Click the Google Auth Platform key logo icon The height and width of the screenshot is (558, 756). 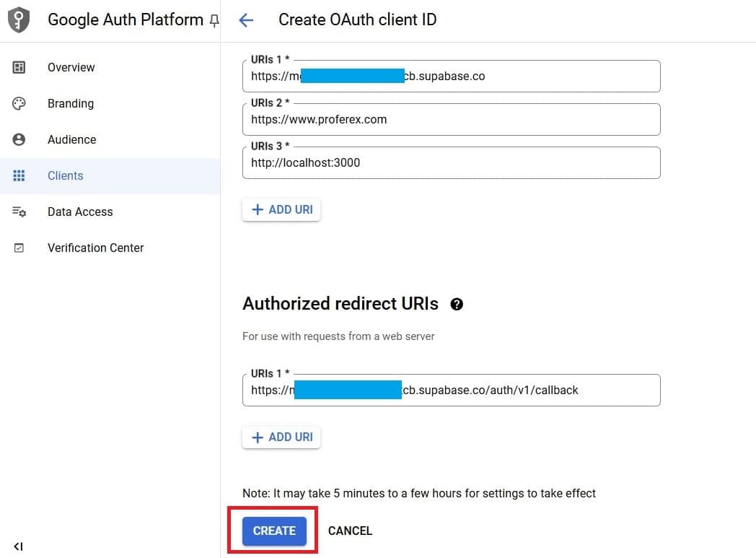[18, 19]
